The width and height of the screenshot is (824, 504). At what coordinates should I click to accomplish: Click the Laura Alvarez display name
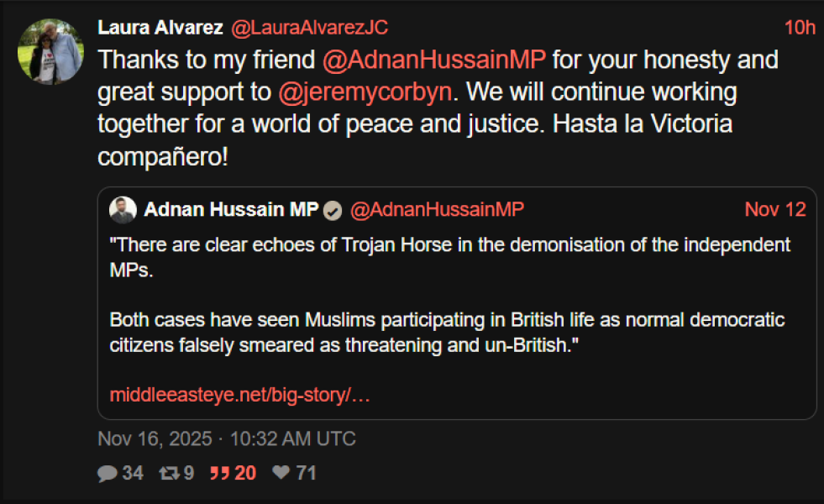pos(160,27)
